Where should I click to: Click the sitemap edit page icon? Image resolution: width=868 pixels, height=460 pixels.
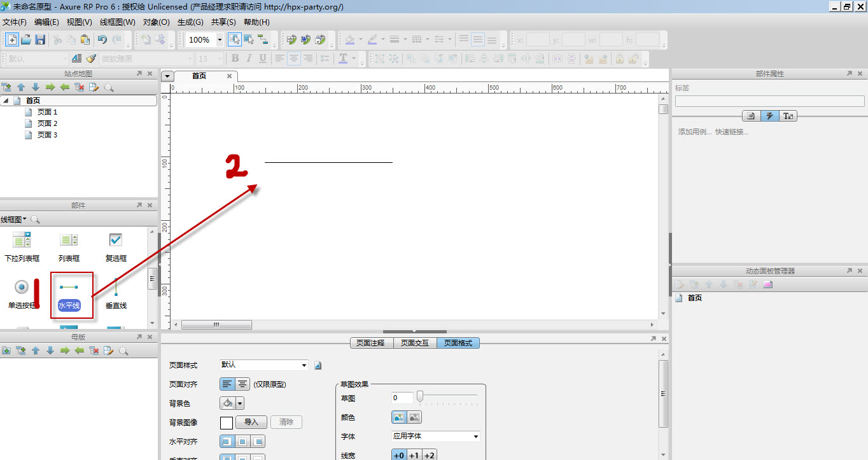pos(94,87)
